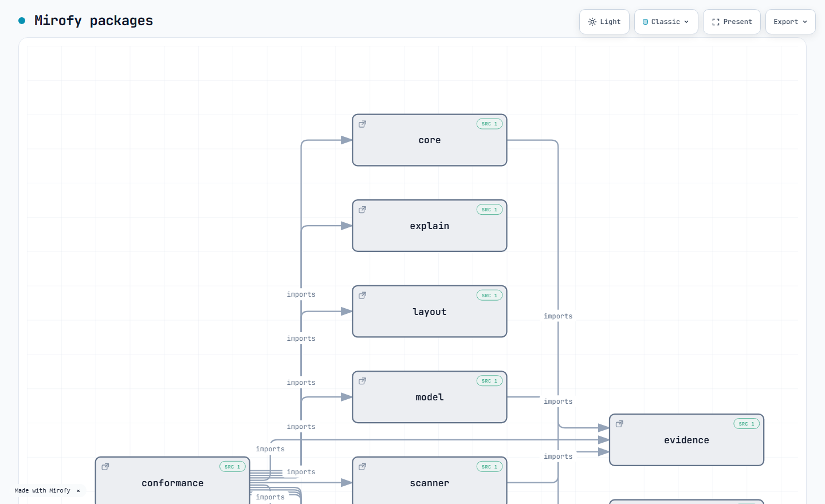
Task: Select the explain package node
Action: pos(430,226)
